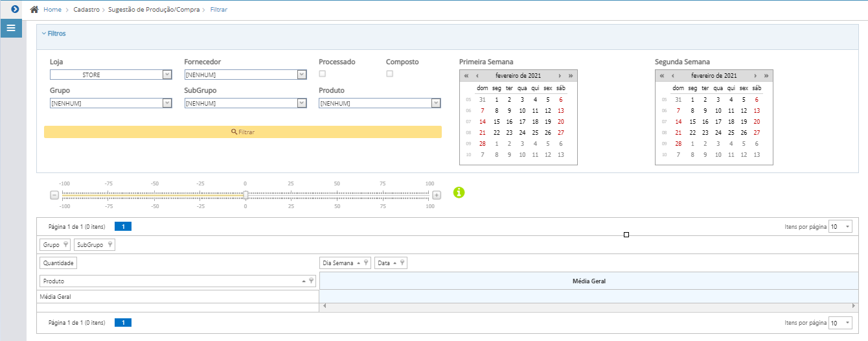This screenshot has width=868, height=341.
Task: Click the SubGrupo filter field header
Action: (x=95, y=244)
